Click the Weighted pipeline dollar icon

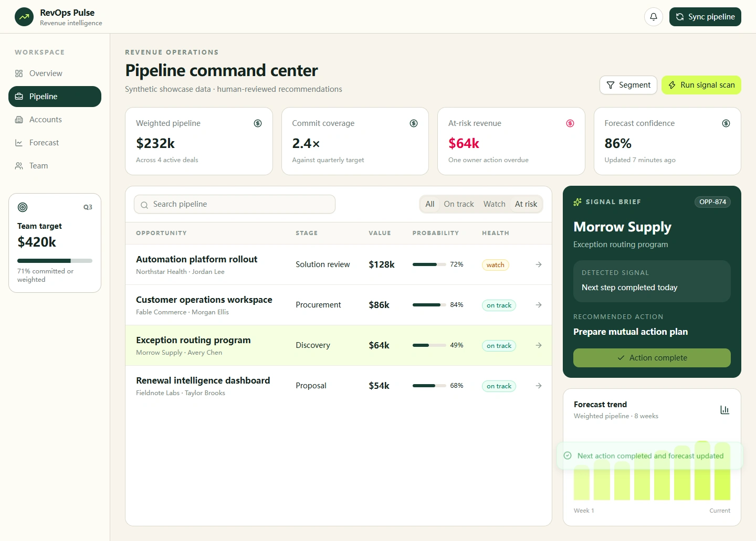pos(258,123)
